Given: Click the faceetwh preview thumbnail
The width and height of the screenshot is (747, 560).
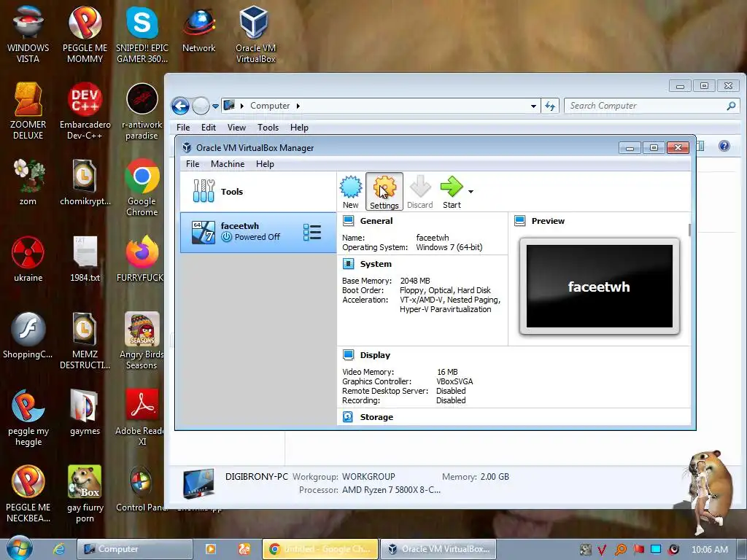Looking at the screenshot, I should point(600,286).
